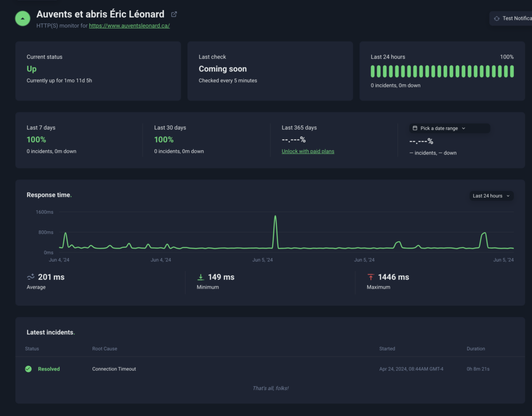
Task: Click the last uptime bar in Last 24 hours
Action: click(512, 71)
